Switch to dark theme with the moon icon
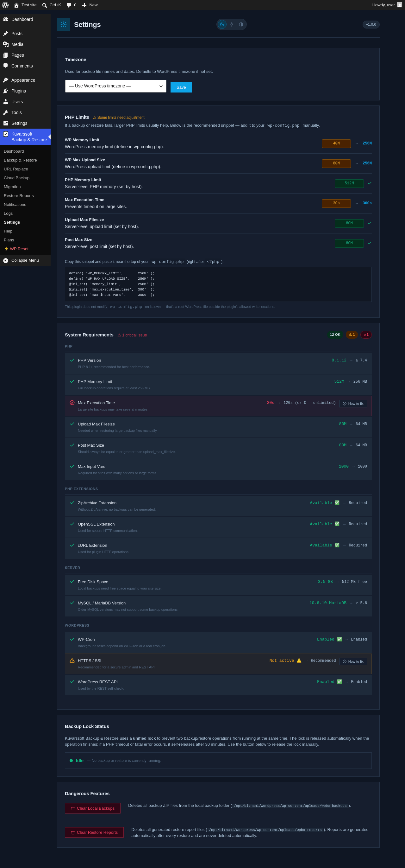 pyautogui.click(x=222, y=24)
